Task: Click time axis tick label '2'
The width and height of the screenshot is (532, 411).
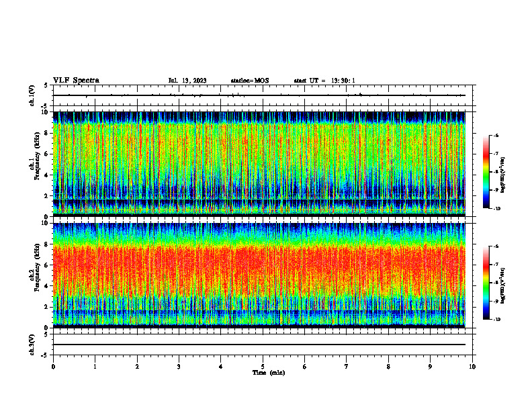Action: coord(137,367)
